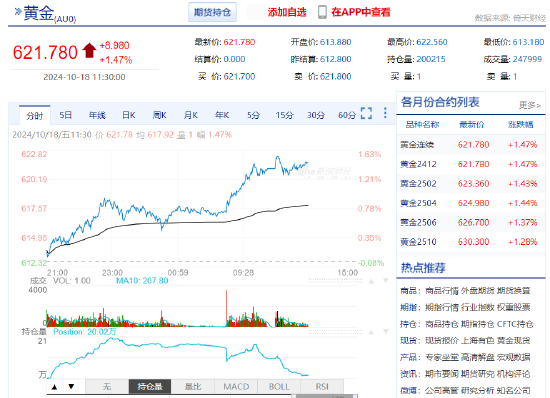This screenshot has height=398, width=550.
Task: Switch to the 5日 chart tab
Action: [x=66, y=115]
